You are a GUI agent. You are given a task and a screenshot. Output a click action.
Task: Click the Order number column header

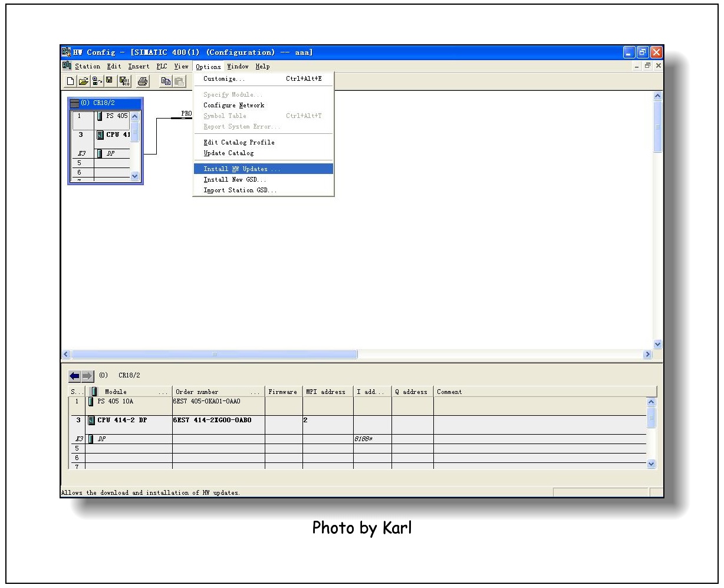[219, 392]
